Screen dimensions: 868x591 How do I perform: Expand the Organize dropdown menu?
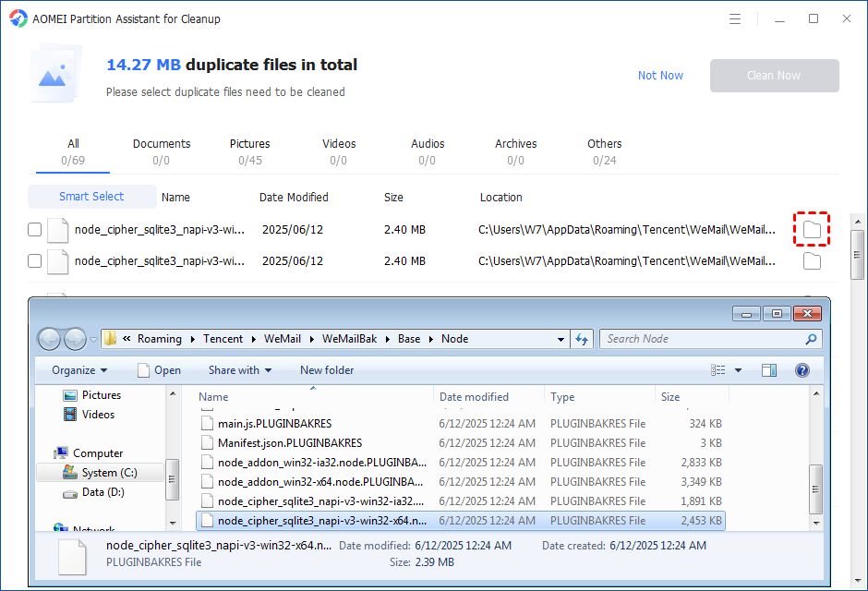tap(79, 370)
